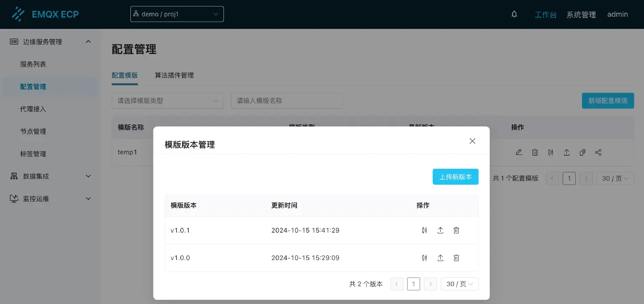The width and height of the screenshot is (644, 304).
Task: Collapse the 边缘服务管理 sidebar section
Action: (49, 41)
